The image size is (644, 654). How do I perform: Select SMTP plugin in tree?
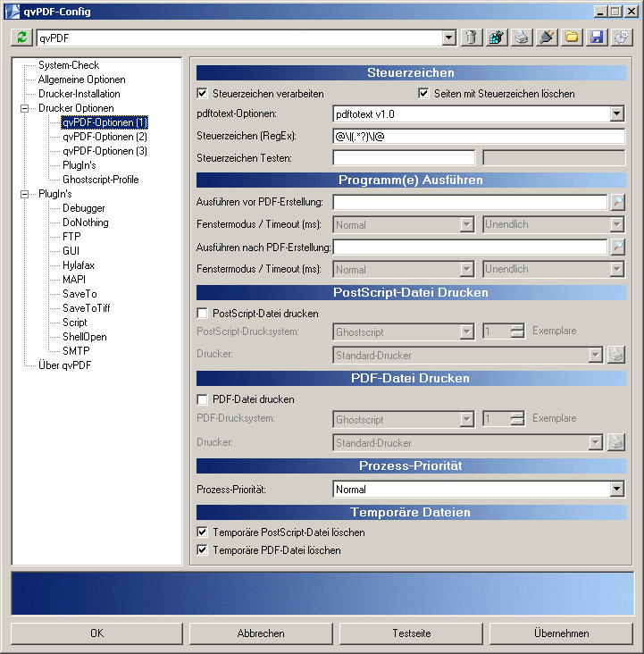click(x=76, y=351)
